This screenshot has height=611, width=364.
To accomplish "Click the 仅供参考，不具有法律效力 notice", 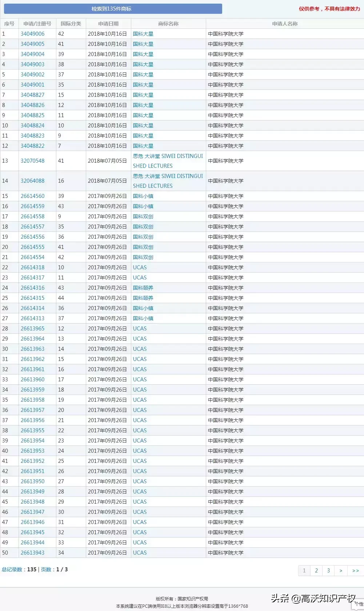I will [x=329, y=9].
